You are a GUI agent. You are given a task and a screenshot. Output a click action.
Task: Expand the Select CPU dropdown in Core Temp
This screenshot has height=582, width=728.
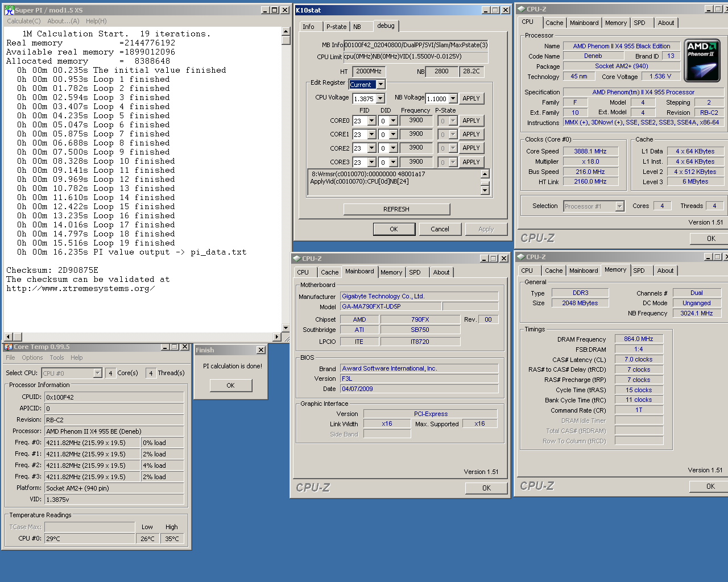[97, 373]
